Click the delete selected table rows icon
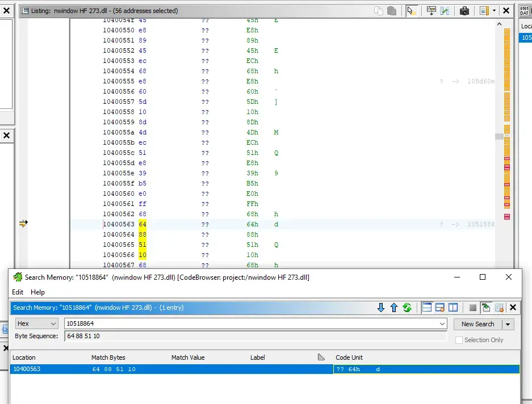The height and width of the screenshot is (404, 532). pos(499,308)
